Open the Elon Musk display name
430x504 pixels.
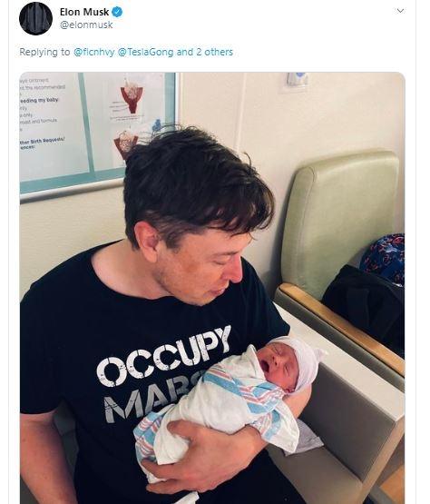click(x=84, y=12)
